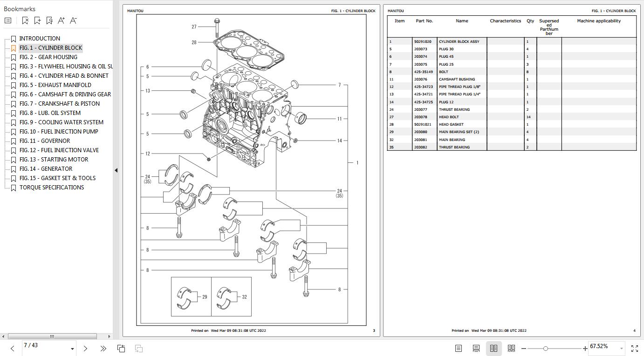Open the INTRODUCTION bookmark
This screenshot has height=356, width=644.
(x=40, y=39)
